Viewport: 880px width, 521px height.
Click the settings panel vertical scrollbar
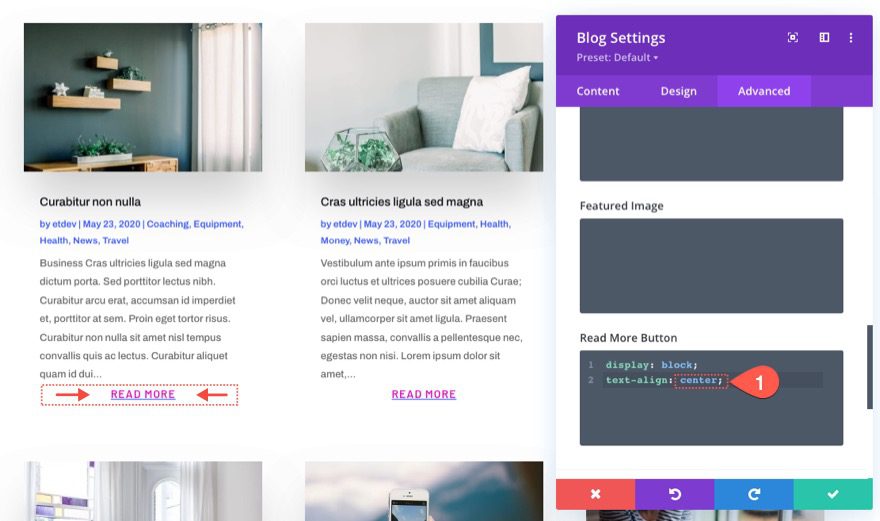pos(870,367)
